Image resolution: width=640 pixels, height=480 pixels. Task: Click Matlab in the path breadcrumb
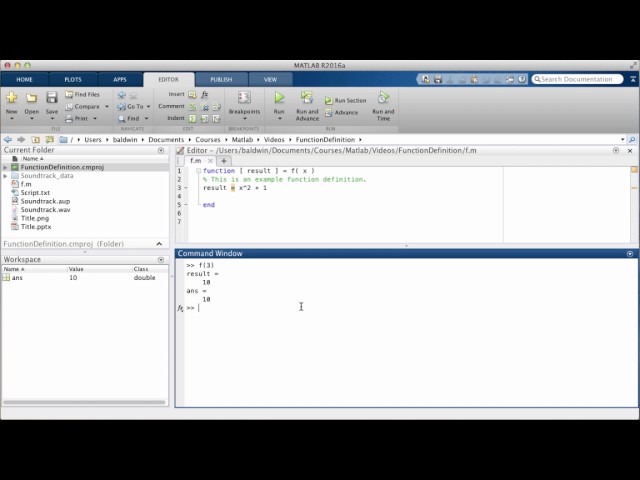click(x=242, y=140)
